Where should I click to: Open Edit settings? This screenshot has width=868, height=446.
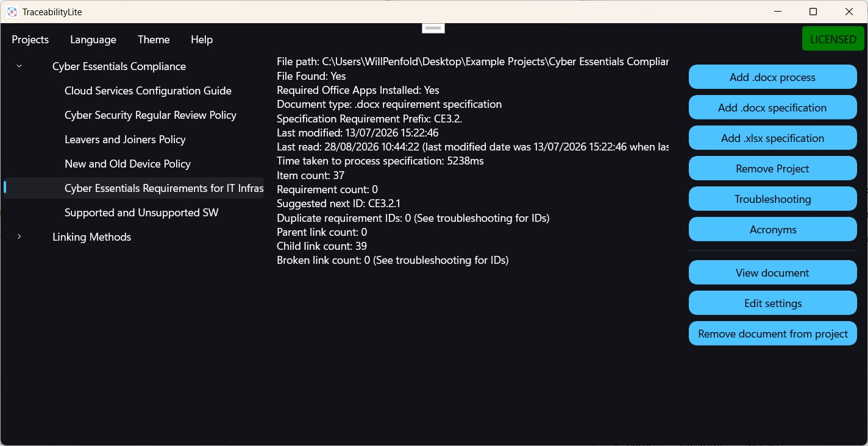click(x=772, y=303)
